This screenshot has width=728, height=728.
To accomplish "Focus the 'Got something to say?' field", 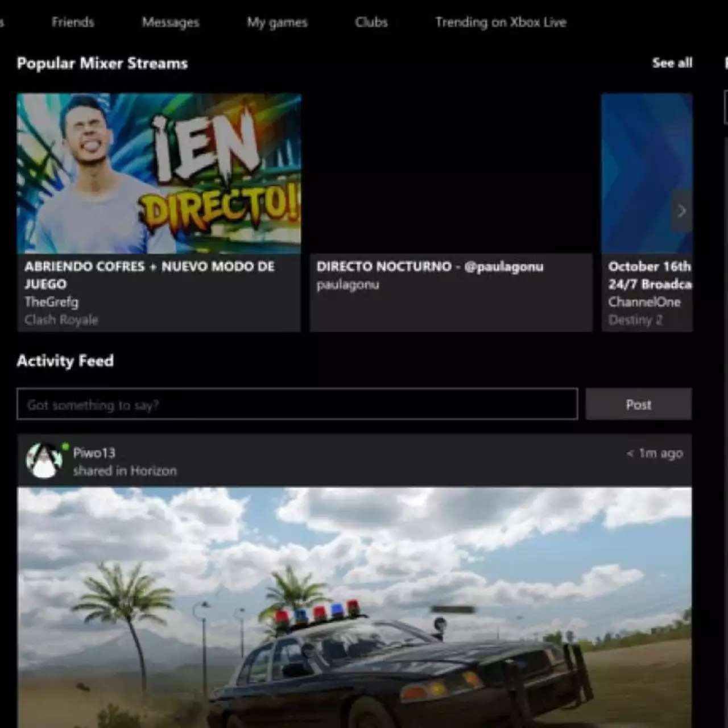I will coord(297,404).
